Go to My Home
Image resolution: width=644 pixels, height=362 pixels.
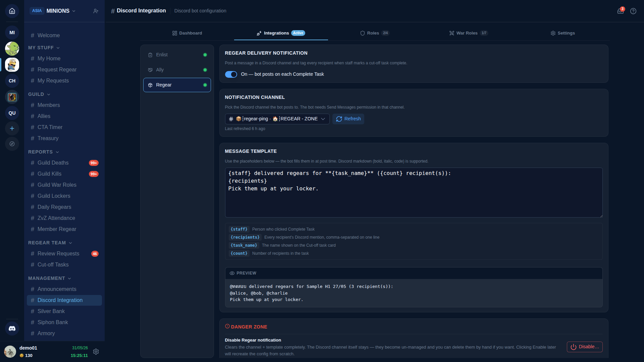[x=64, y=59]
